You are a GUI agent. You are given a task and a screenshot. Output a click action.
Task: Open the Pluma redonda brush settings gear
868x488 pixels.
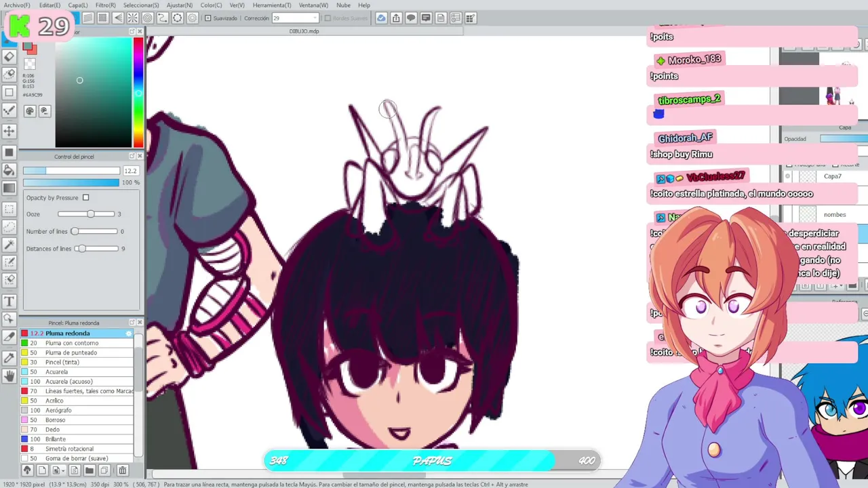tap(129, 333)
